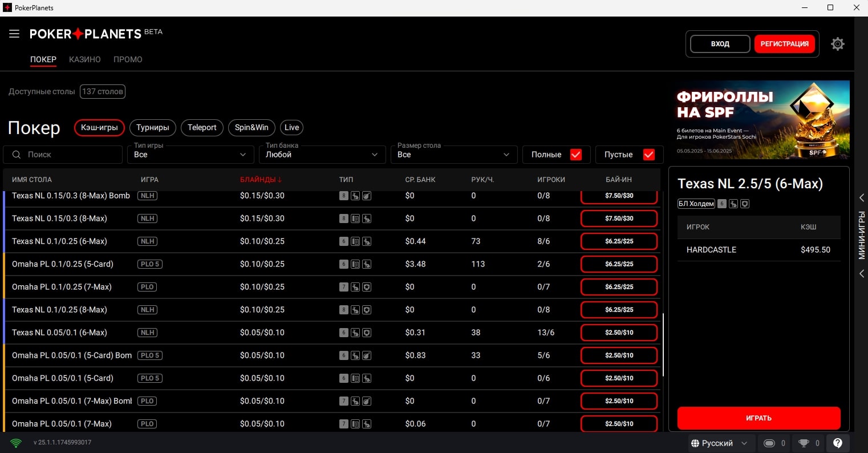868x453 pixels.
Task: Click the rabbit icon in Omaha PL 0.1/0.25 (7-Max) row
Action: pos(355,287)
